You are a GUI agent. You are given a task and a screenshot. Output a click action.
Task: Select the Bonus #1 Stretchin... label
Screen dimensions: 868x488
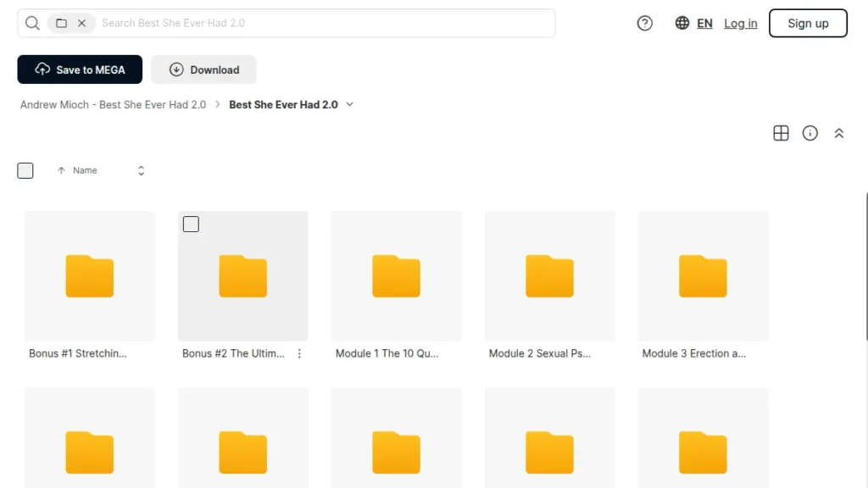point(77,353)
